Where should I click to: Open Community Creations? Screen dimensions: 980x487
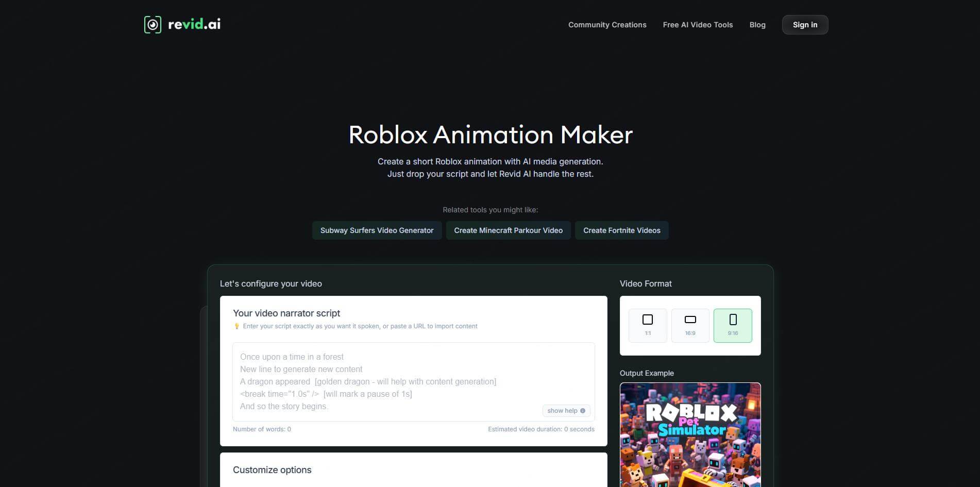tap(607, 24)
